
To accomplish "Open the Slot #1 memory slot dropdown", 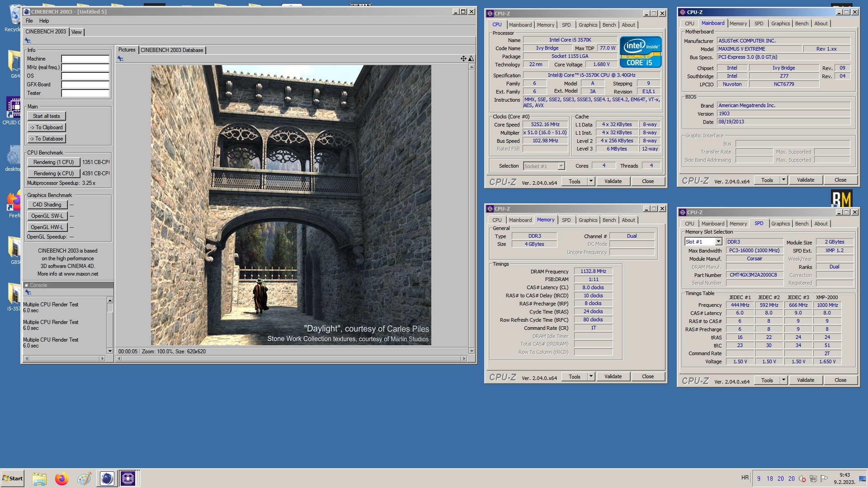I will point(718,242).
